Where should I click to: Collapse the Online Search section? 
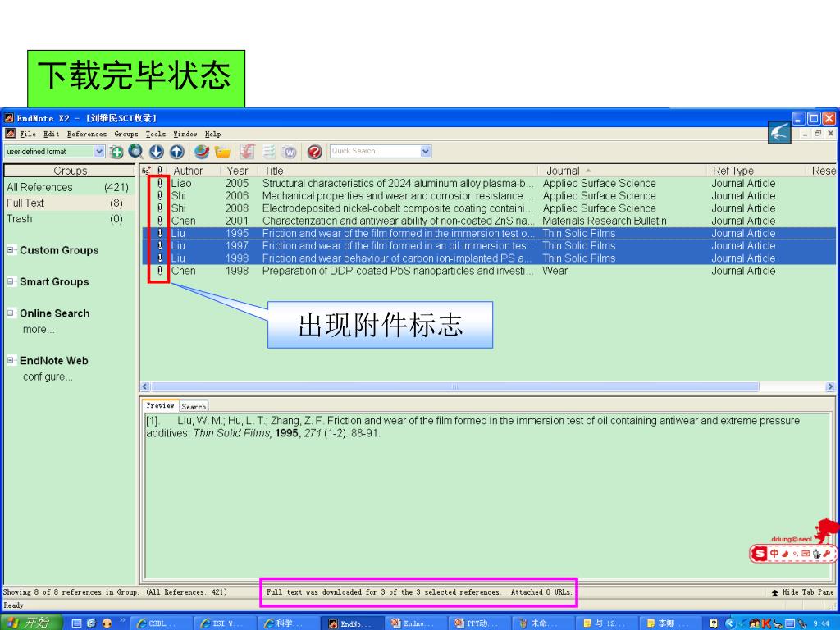pos(10,313)
